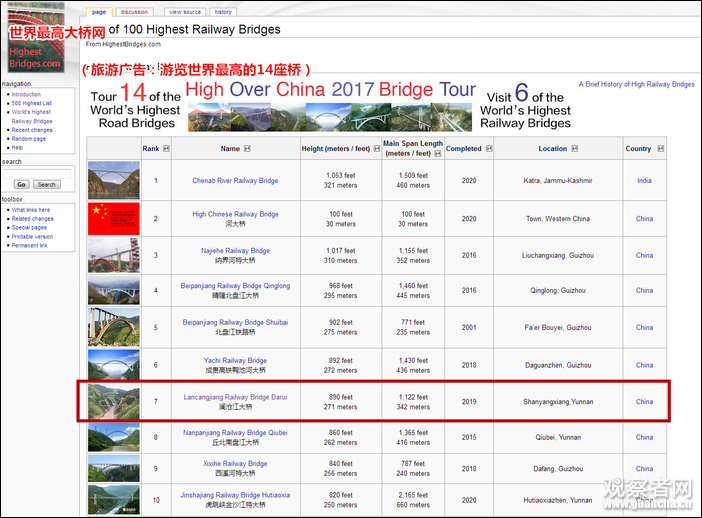Focus the sidebar search field

click(37, 174)
